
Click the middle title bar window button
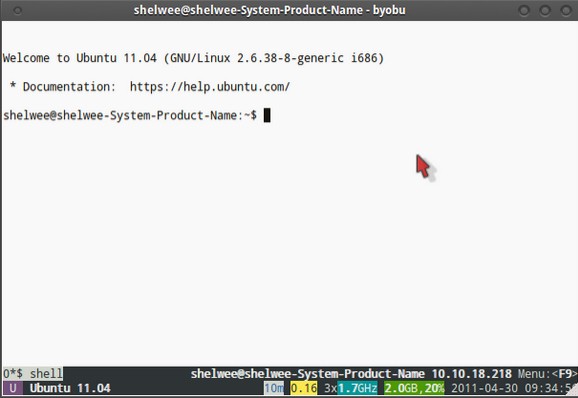pyautogui.click(x=545, y=11)
